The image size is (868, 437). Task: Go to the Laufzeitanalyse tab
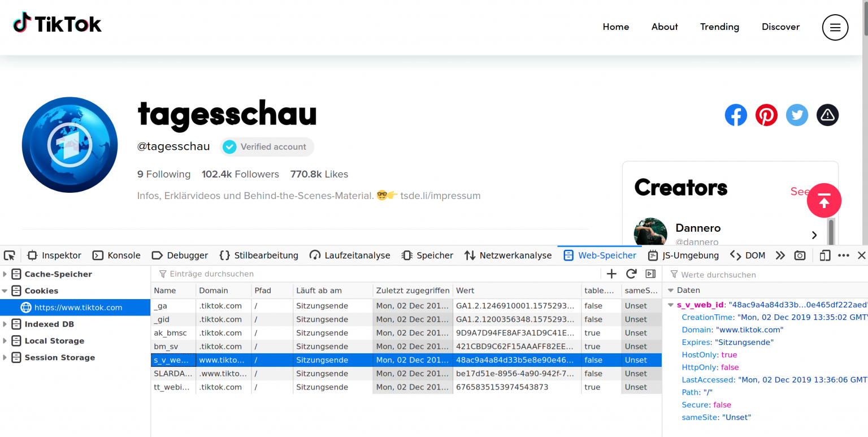pos(350,255)
